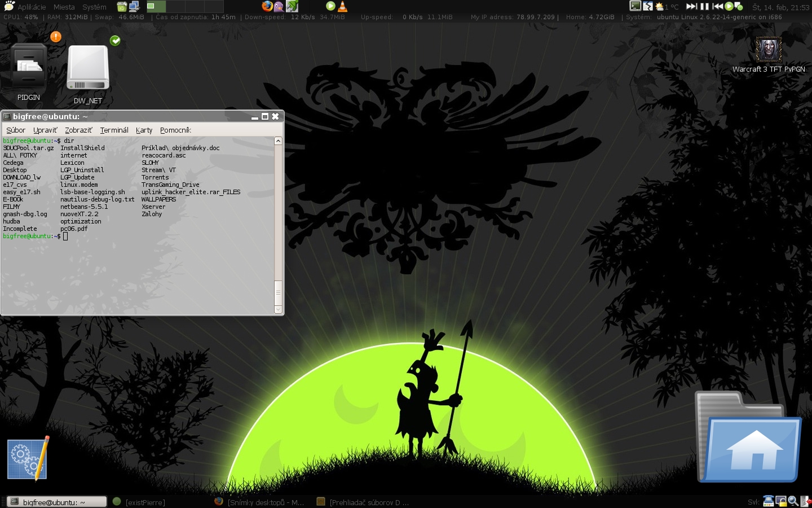Click the green trash applet icon
The width and height of the screenshot is (812, 508).
[x=122, y=7]
